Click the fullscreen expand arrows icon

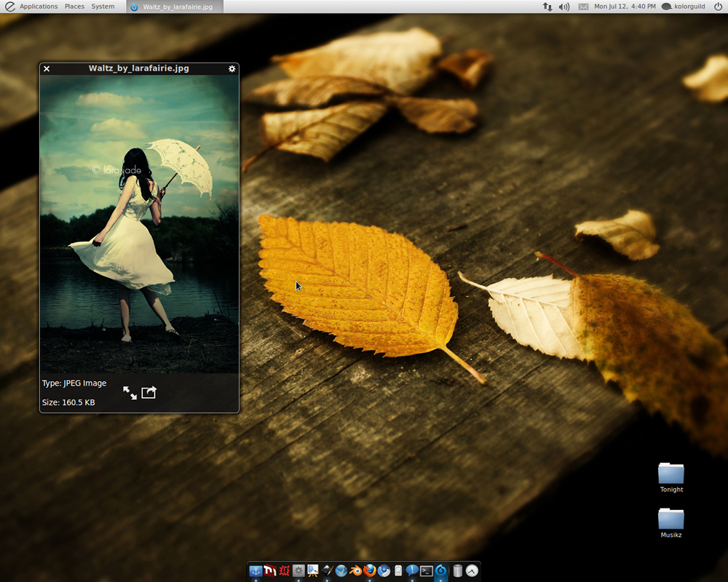click(x=130, y=393)
